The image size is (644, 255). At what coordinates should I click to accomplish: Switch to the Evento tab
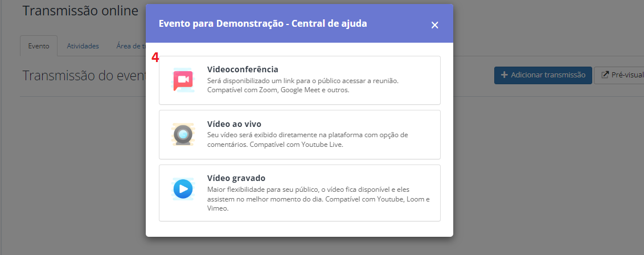tap(39, 46)
